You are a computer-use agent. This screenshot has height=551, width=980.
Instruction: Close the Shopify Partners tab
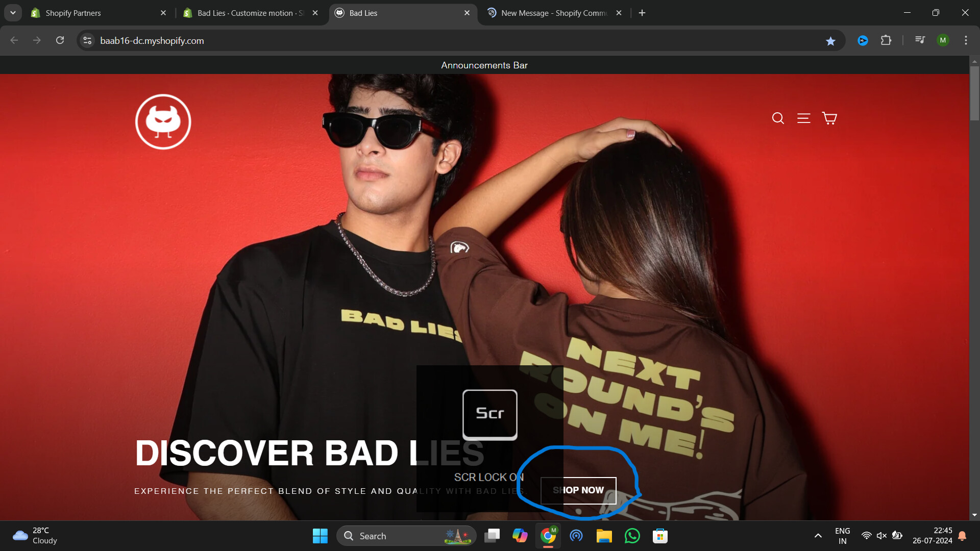point(163,13)
